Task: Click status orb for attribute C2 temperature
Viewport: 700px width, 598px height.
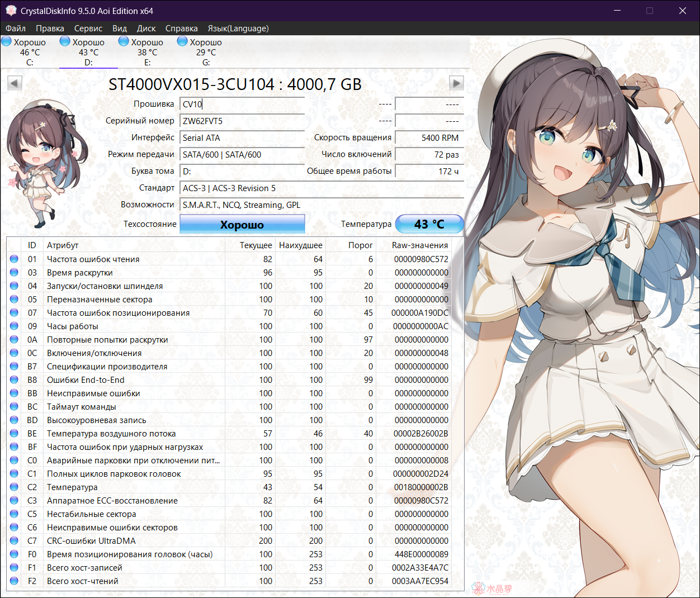Action: click(x=14, y=487)
